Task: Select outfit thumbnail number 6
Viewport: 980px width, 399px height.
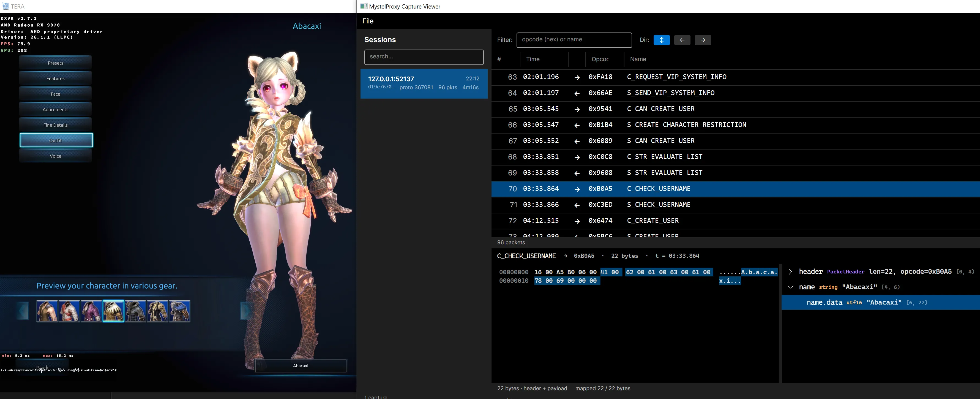Action: pos(157,311)
